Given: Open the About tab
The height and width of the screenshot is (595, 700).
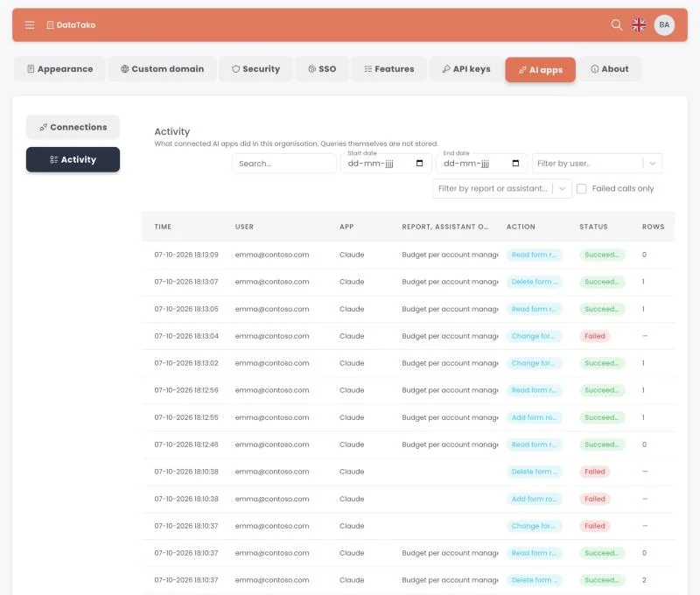Looking at the screenshot, I should 609,69.
